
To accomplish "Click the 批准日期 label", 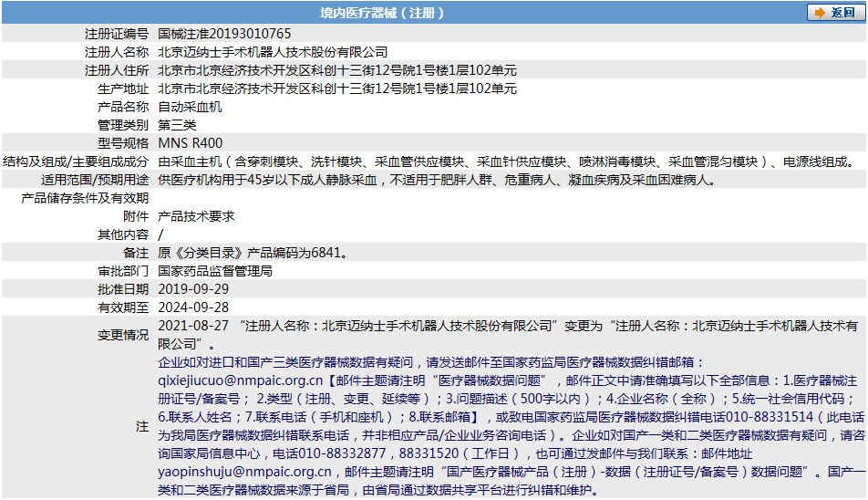I will click(123, 289).
